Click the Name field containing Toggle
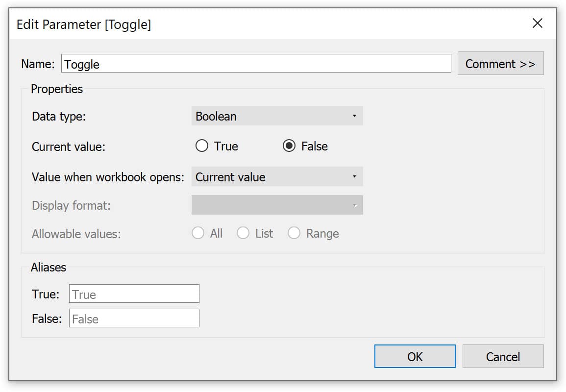The image size is (566, 392). [x=256, y=64]
